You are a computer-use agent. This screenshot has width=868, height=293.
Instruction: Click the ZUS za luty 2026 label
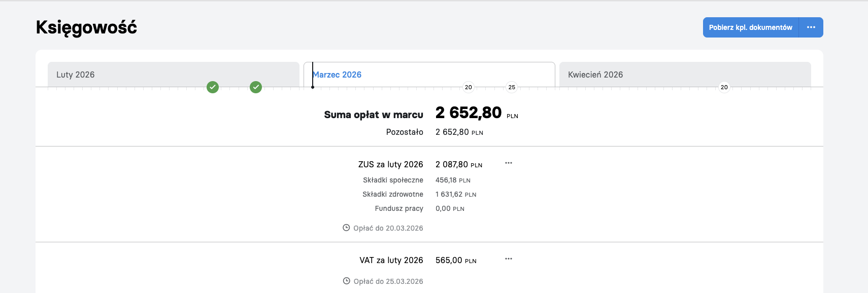[x=390, y=164]
